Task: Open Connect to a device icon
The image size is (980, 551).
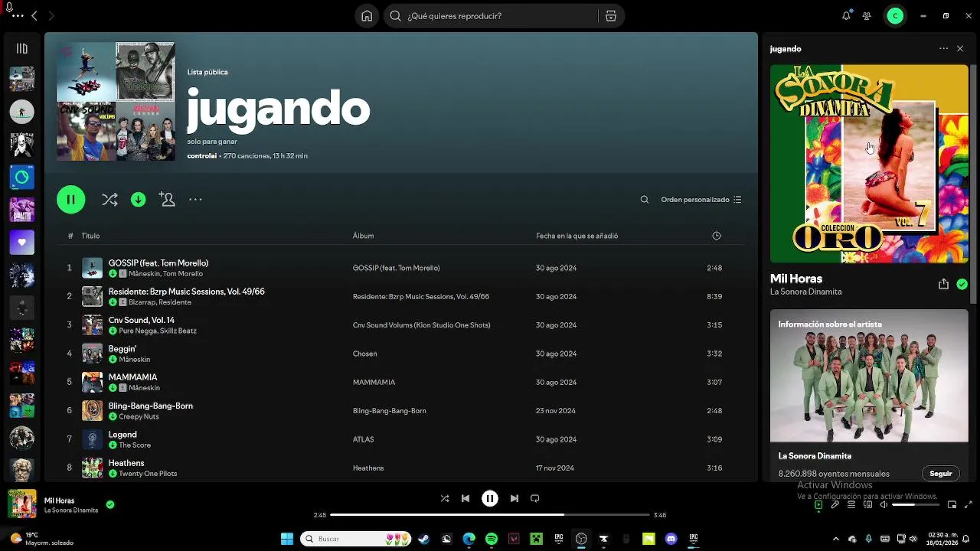Action: pyautogui.click(x=868, y=504)
